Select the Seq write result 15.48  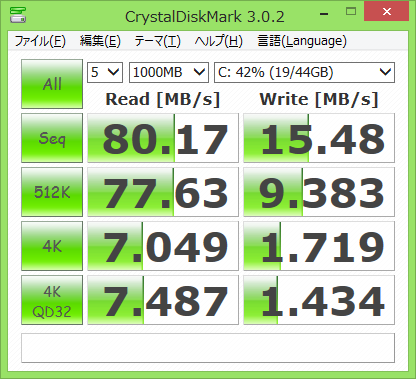click(319, 138)
